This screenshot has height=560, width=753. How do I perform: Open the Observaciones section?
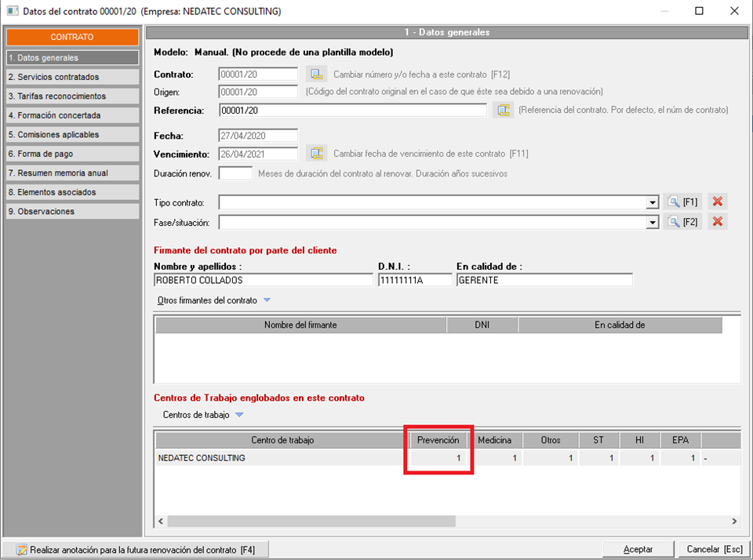72,212
